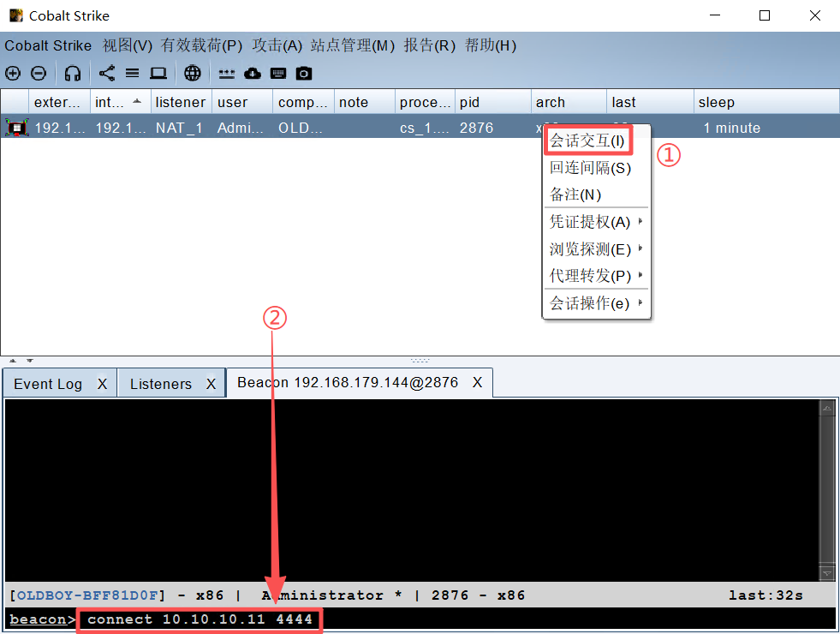Sort by the last column header

click(x=651, y=102)
